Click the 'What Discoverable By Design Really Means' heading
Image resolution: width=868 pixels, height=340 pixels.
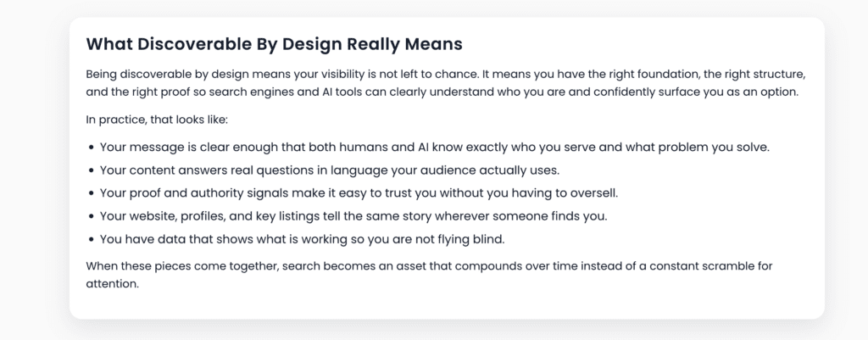tap(275, 42)
